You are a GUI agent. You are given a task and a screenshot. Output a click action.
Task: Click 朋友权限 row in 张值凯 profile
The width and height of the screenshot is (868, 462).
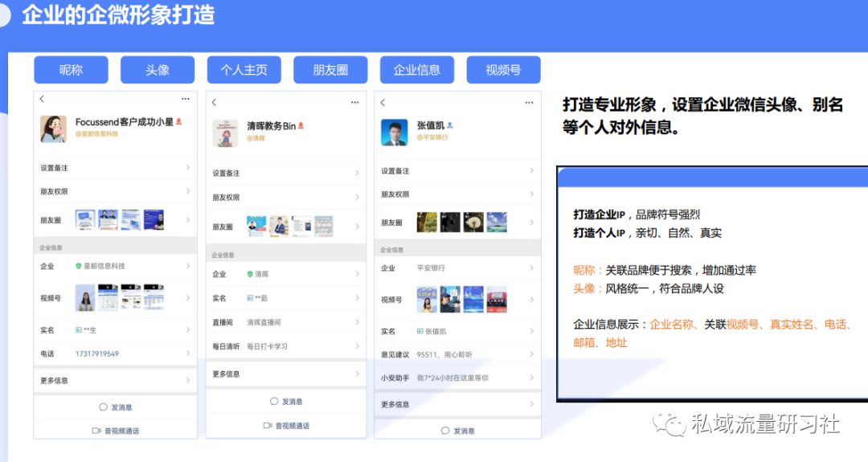457,194
